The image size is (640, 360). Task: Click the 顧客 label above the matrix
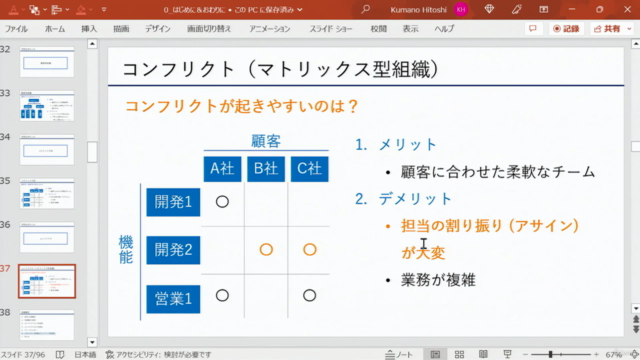266,141
